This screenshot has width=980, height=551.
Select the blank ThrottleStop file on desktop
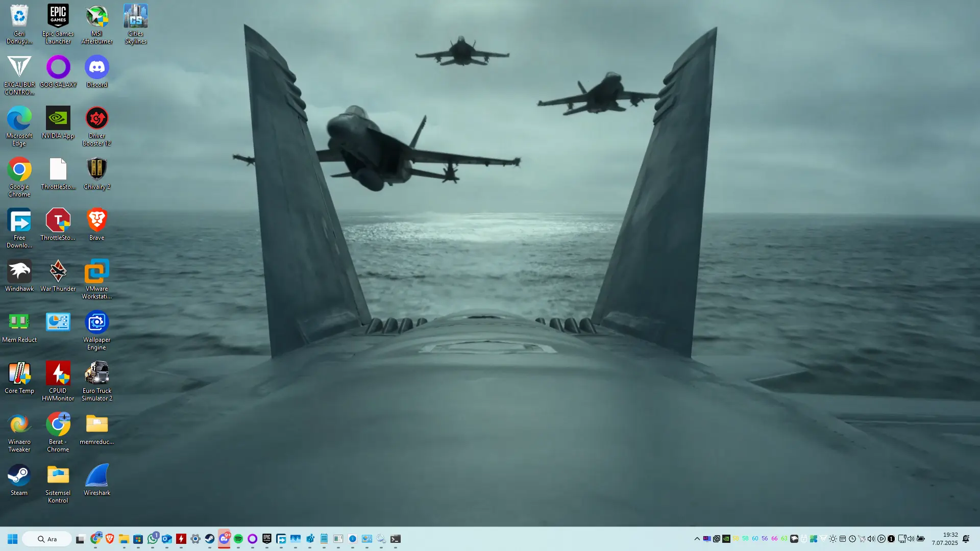(58, 173)
